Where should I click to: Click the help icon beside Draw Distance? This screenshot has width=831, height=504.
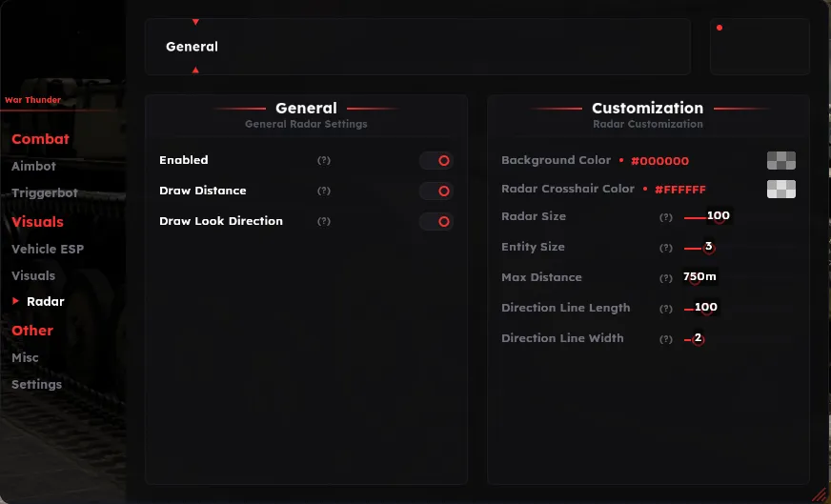click(324, 191)
